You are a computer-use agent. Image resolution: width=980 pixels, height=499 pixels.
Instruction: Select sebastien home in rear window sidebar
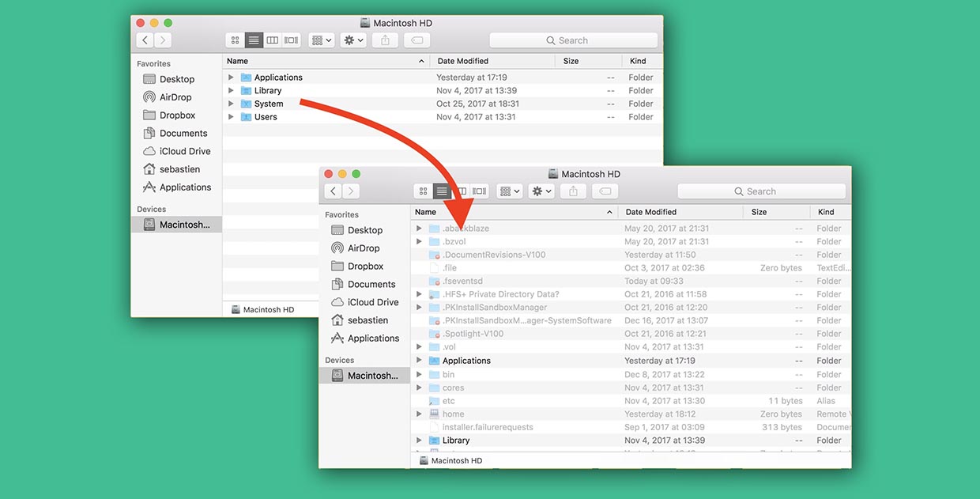tap(176, 169)
